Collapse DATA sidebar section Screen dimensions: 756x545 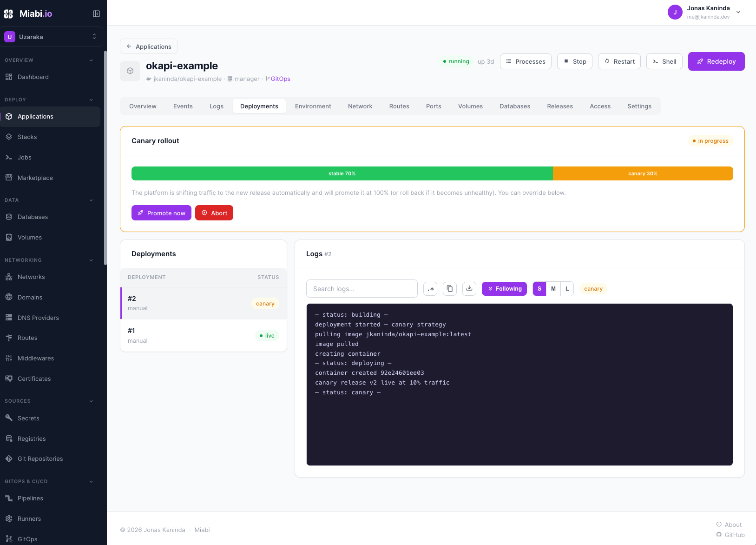91,200
